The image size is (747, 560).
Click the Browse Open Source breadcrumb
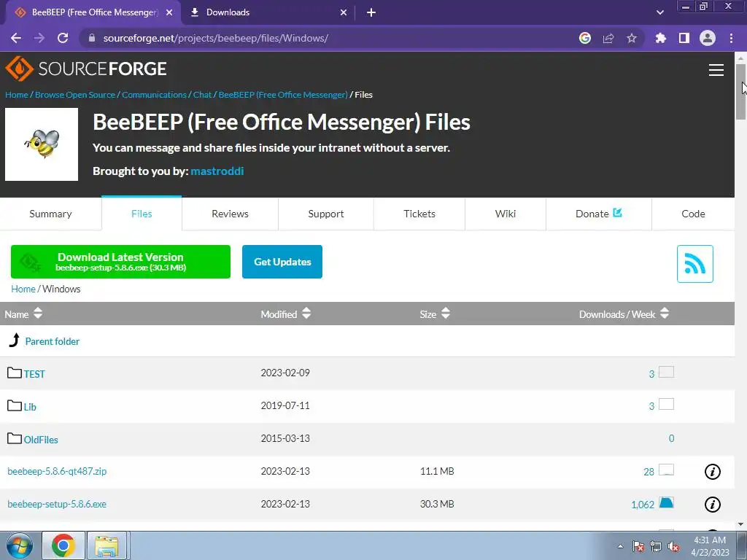[x=75, y=95]
